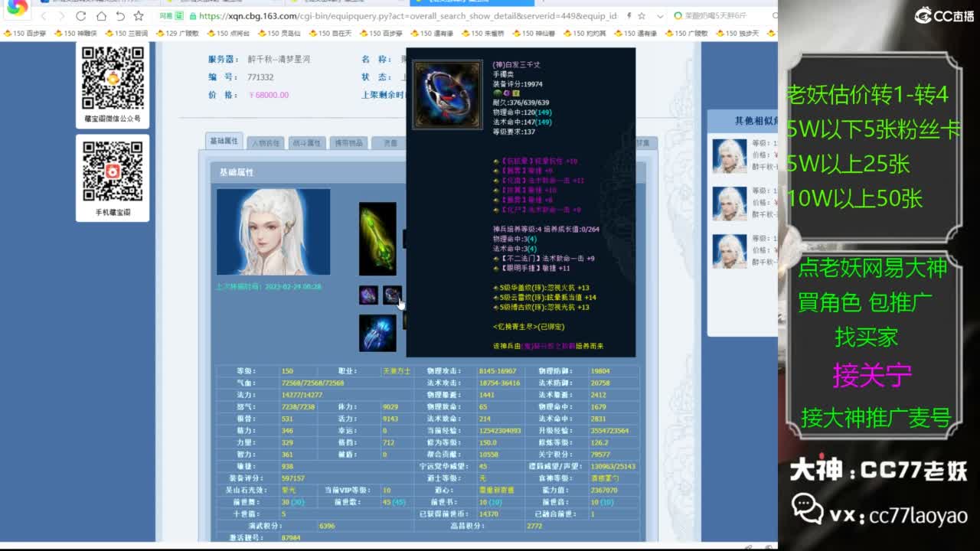Click the white-haired character portrait
980x551 pixels.
[x=273, y=232]
